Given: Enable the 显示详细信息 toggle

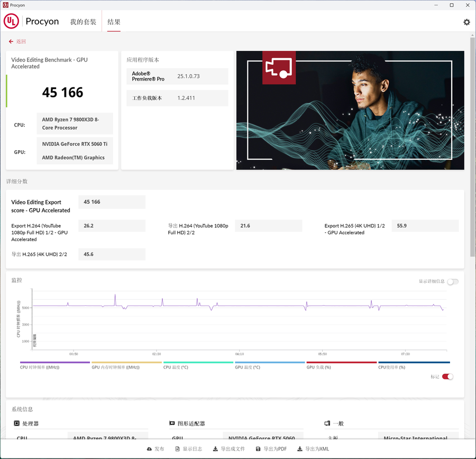Looking at the screenshot, I should 452,282.
